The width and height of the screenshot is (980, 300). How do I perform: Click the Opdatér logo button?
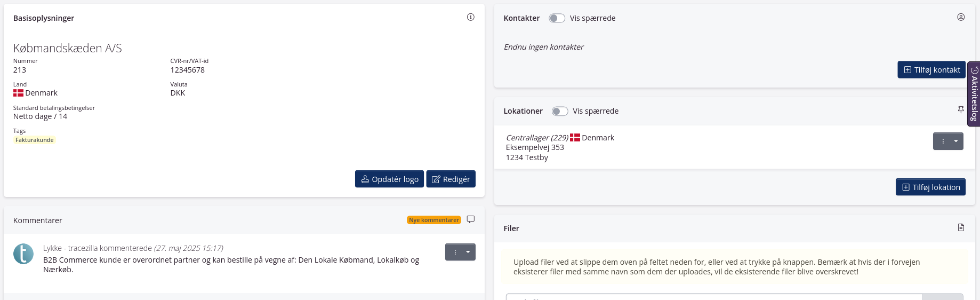pos(389,179)
